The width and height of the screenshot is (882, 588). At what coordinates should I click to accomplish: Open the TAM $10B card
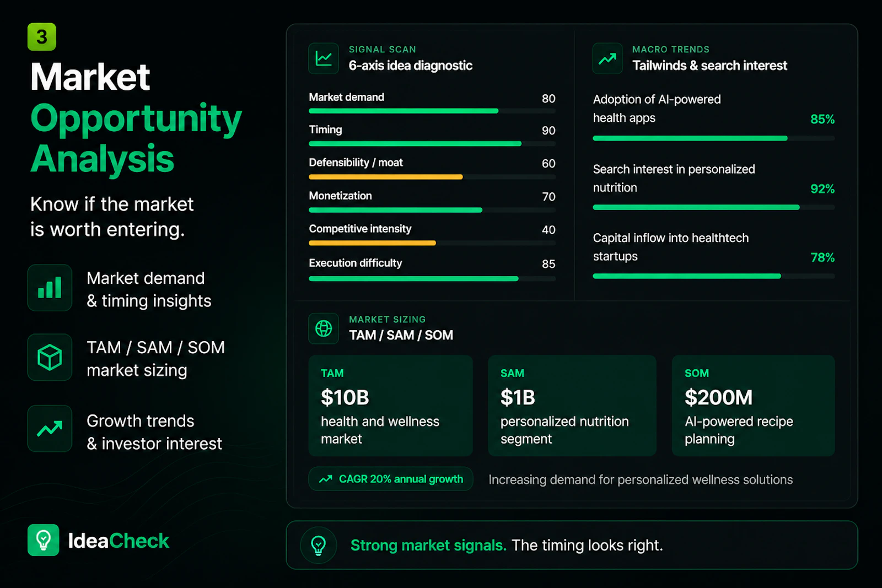point(391,406)
